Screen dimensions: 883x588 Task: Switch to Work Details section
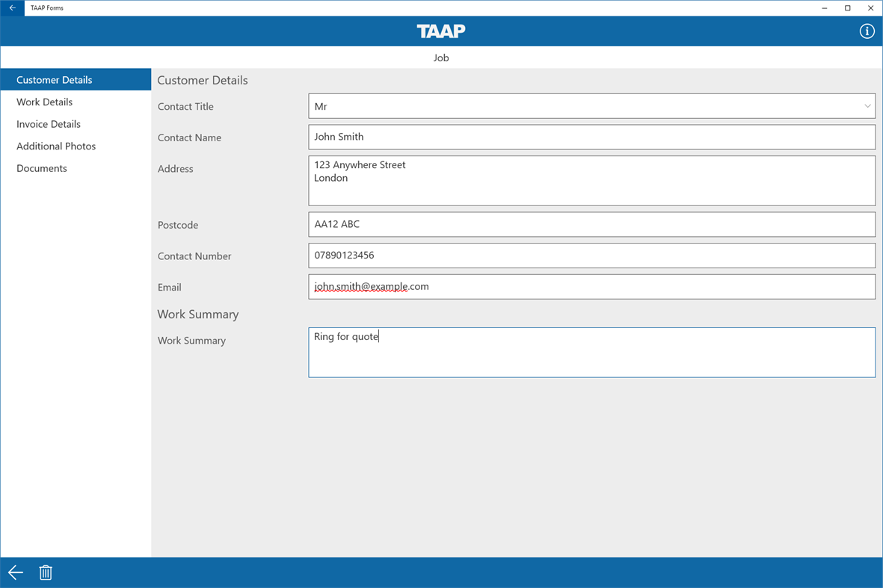[44, 102]
